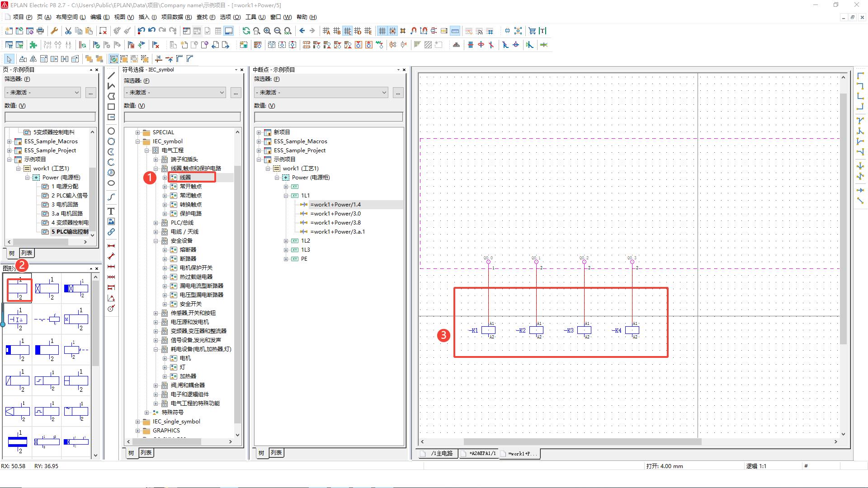
Task: Select the Rectangle drawing tool
Action: (x=111, y=107)
